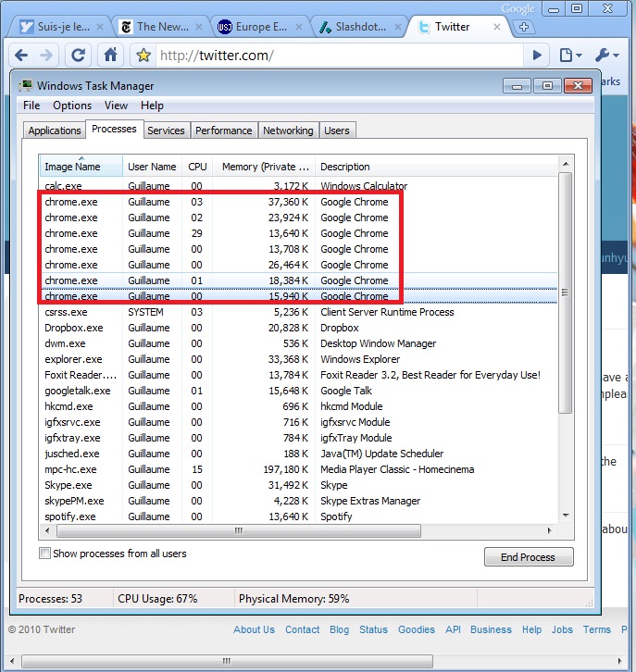
Task: Open the home page via house icon
Action: pyautogui.click(x=110, y=56)
